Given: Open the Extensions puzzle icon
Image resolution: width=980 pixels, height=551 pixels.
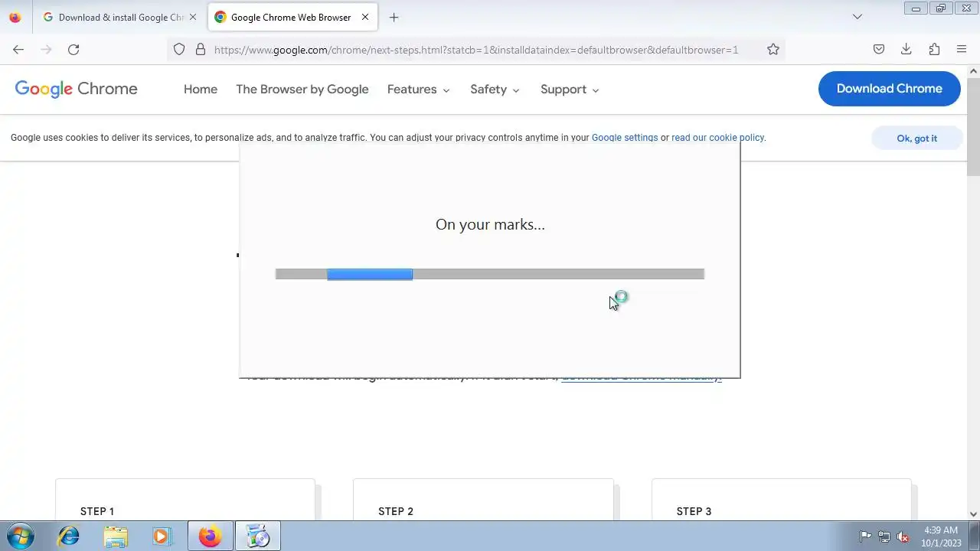Looking at the screenshot, I should [x=934, y=49].
